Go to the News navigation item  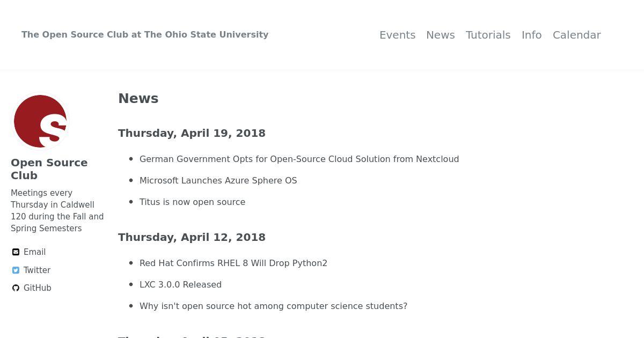tap(441, 35)
